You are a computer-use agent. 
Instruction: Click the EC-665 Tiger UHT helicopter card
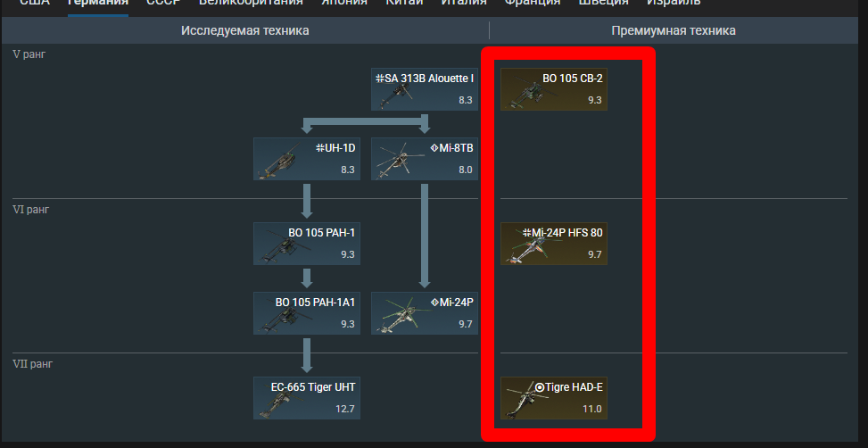click(307, 398)
